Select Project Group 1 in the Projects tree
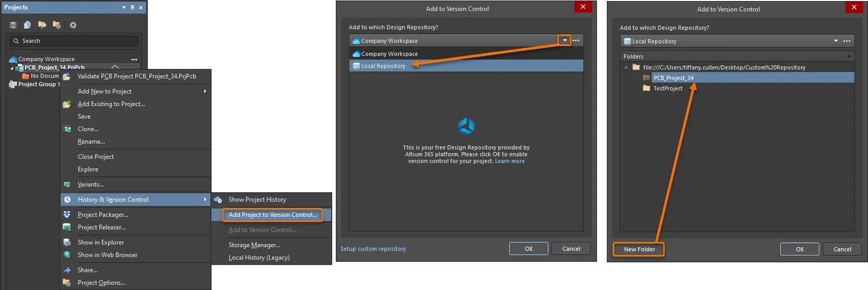The height and width of the screenshot is (290, 868). coord(39,84)
